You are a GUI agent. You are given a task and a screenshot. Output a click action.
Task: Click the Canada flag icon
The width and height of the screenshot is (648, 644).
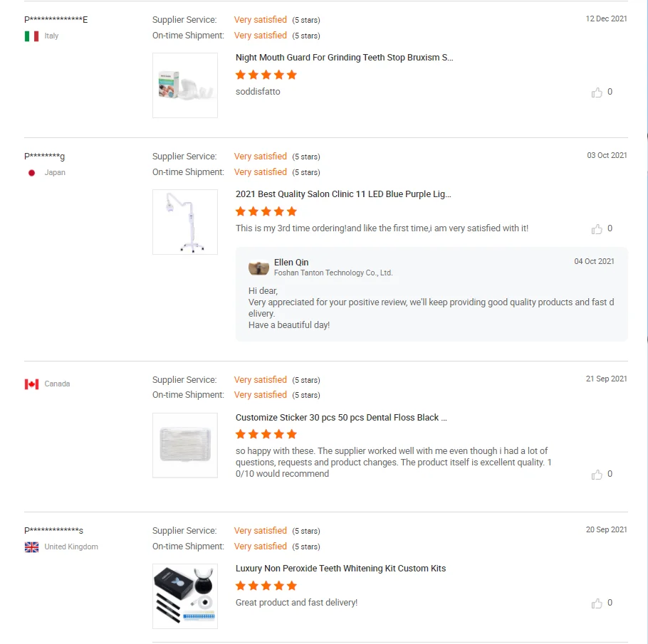pyautogui.click(x=31, y=384)
